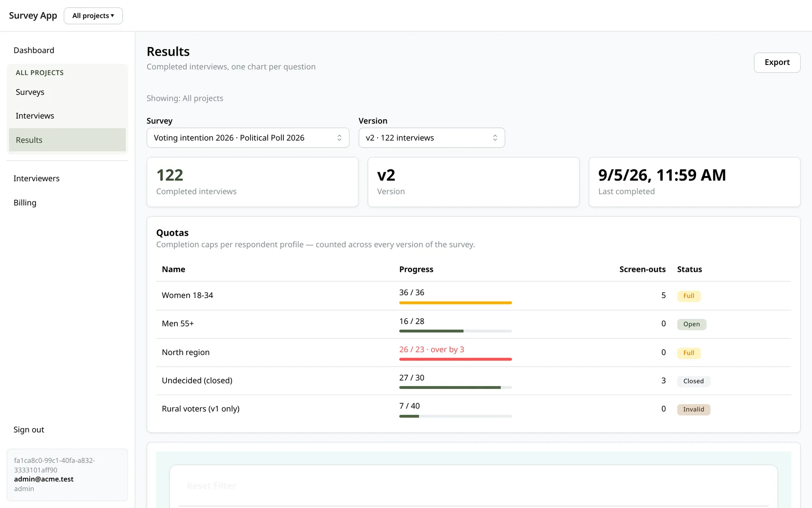Open Surveys in the sidebar
This screenshot has height=508, width=812.
pos(67,92)
